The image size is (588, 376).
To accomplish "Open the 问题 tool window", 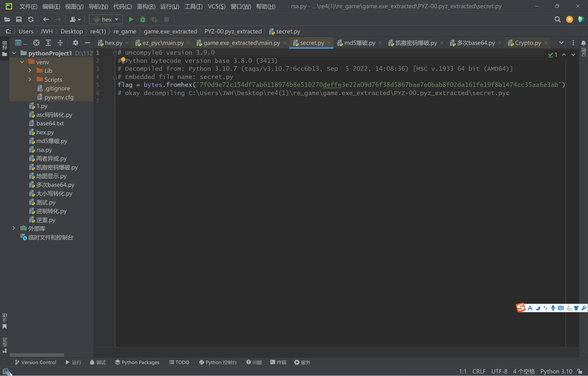I will 254,362.
